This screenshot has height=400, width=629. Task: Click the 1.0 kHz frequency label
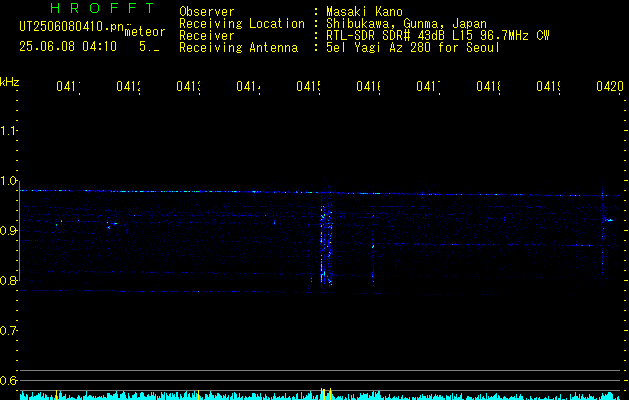[8, 181]
